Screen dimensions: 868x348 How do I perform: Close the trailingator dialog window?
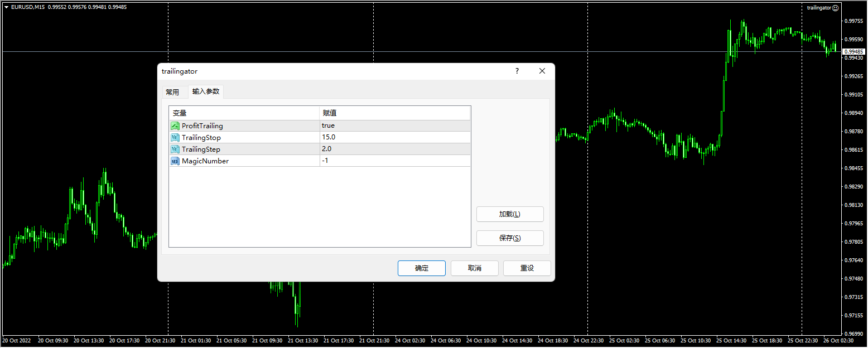tap(542, 71)
